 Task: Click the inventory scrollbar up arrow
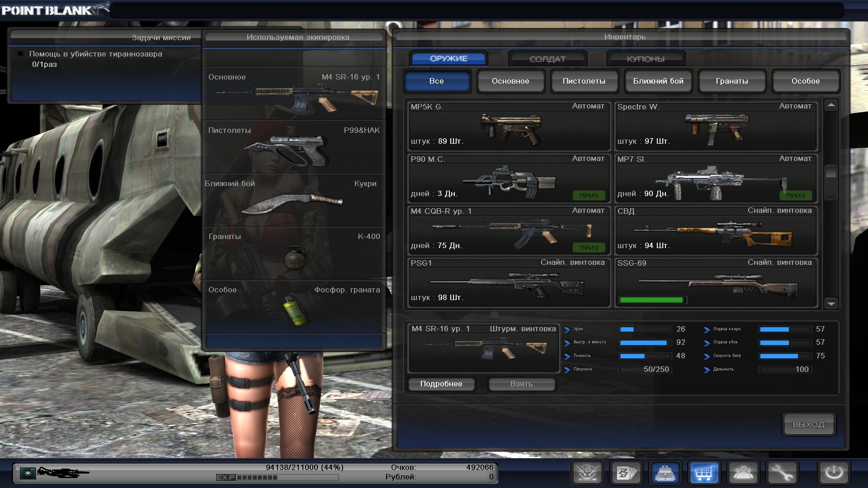click(x=831, y=105)
